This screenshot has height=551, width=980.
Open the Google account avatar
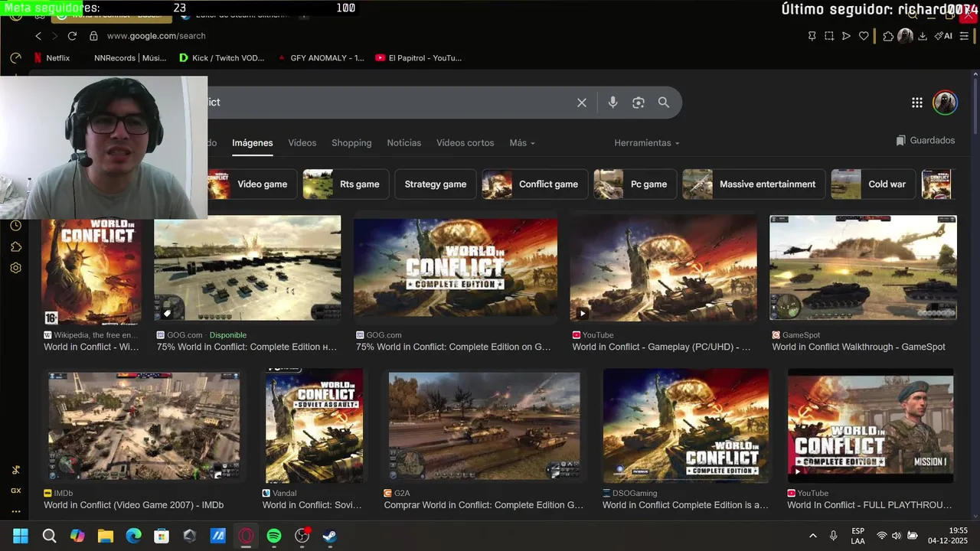click(945, 103)
